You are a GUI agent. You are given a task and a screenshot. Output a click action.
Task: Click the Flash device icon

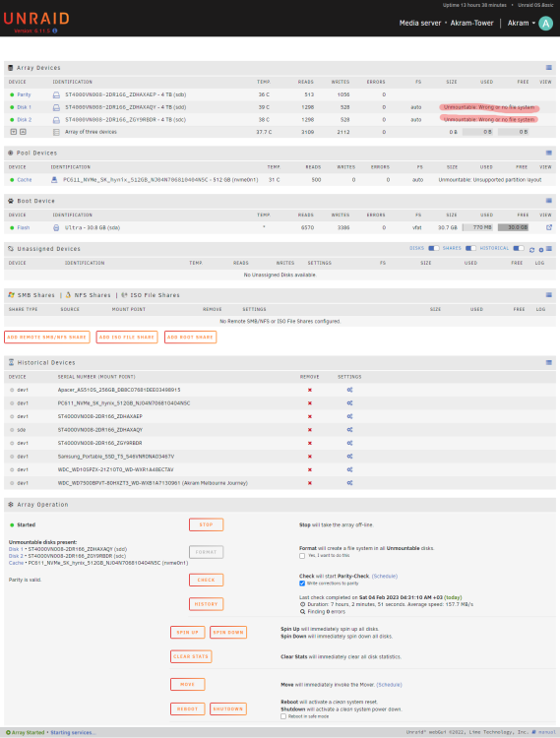[56, 228]
